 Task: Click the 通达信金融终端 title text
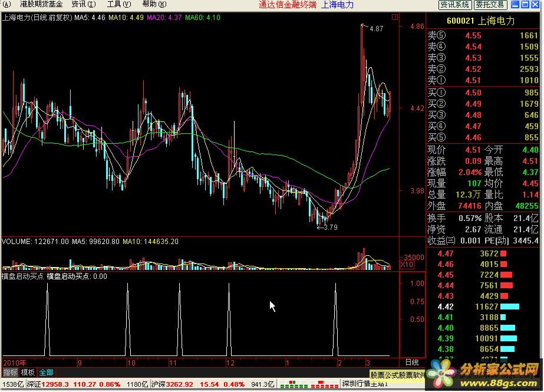(x=288, y=5)
